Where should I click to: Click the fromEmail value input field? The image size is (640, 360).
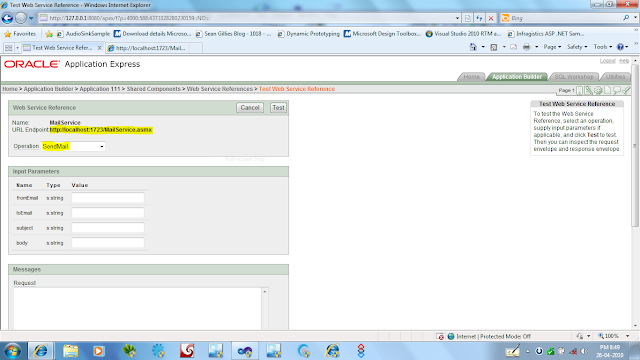pyautogui.click(x=108, y=198)
